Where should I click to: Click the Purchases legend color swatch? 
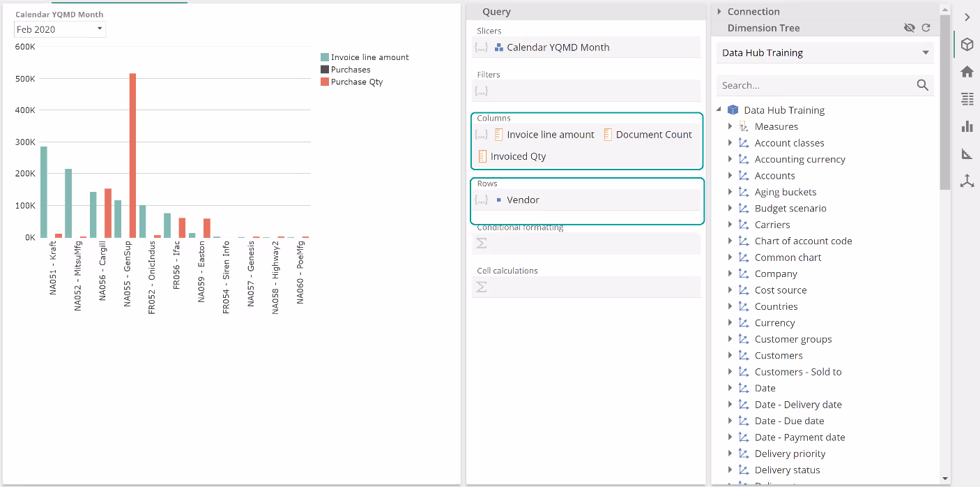[325, 70]
